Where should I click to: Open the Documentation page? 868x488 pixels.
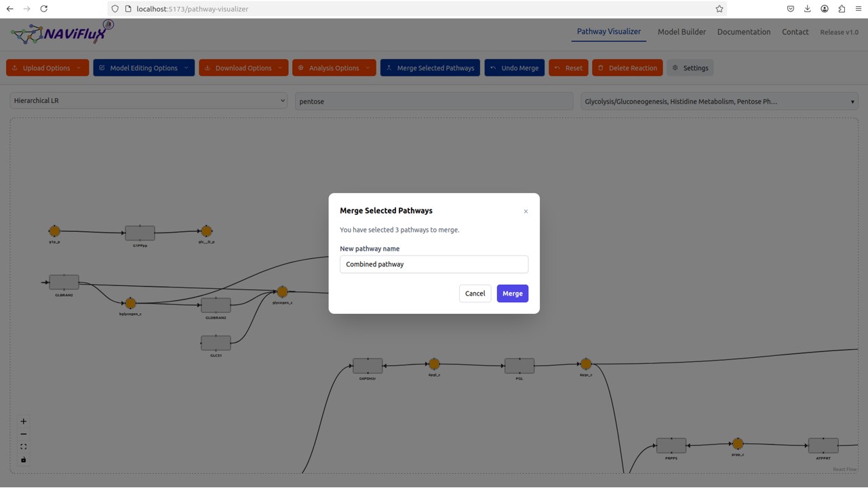tap(743, 32)
